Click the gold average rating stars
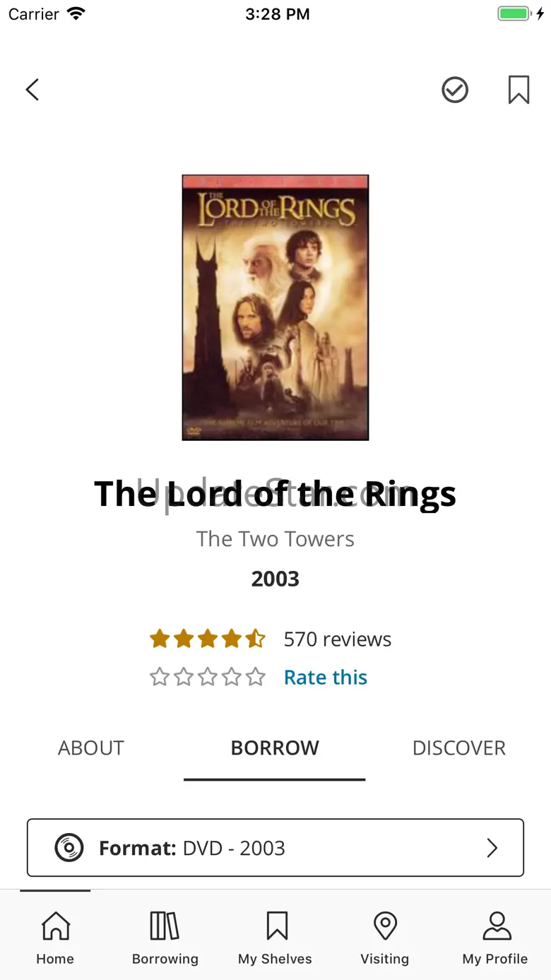 [208, 639]
